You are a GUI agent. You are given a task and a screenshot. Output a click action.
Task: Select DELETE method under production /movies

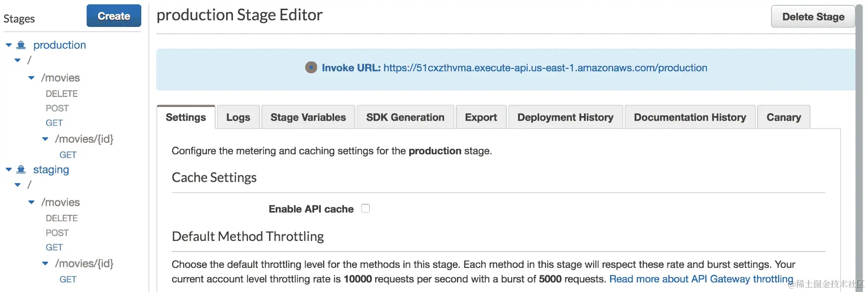62,93
